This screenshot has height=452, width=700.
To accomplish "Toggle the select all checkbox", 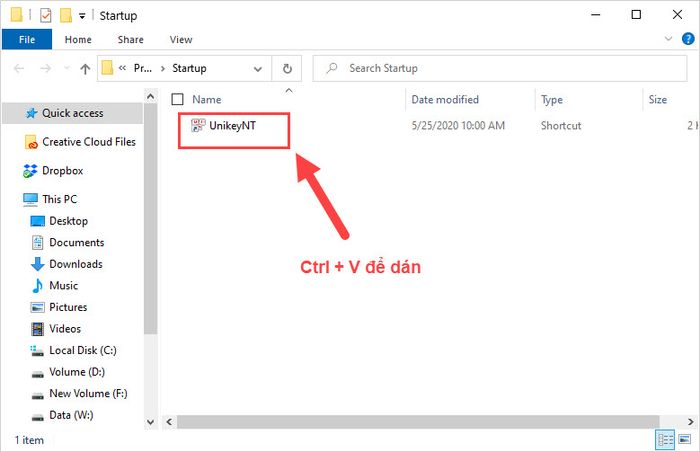I will pos(177,99).
